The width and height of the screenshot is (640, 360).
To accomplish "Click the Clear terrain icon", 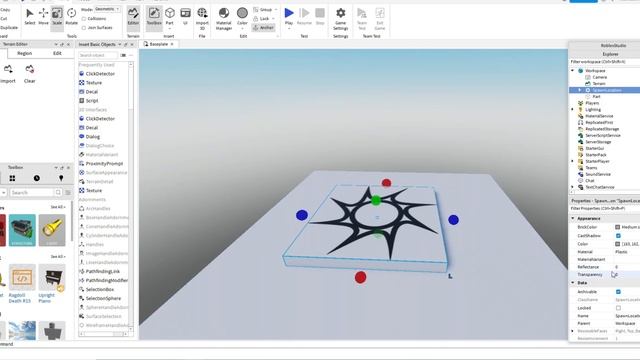I will point(29,69).
